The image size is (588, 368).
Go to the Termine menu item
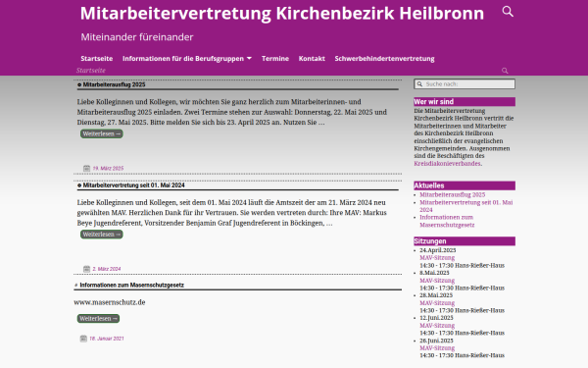(x=275, y=59)
